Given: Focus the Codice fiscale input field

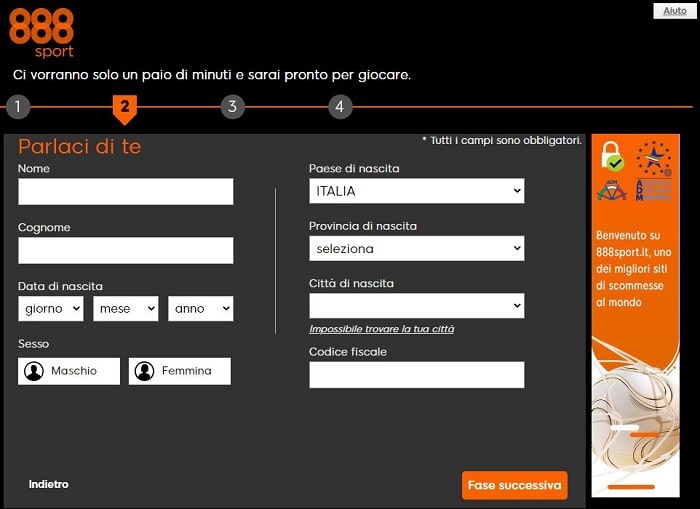Looking at the screenshot, I should click(417, 375).
